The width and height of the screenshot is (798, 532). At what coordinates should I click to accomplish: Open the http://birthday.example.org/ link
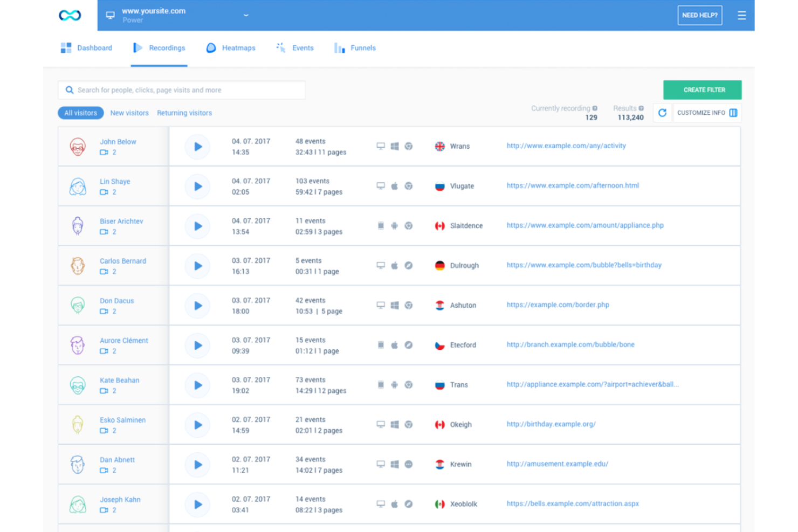[551, 424]
